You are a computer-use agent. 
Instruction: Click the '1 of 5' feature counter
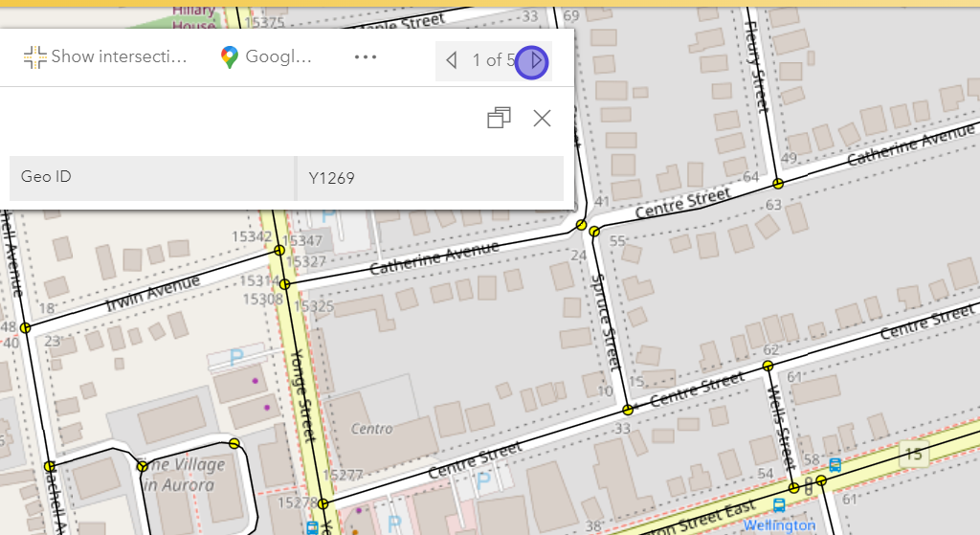(492, 61)
